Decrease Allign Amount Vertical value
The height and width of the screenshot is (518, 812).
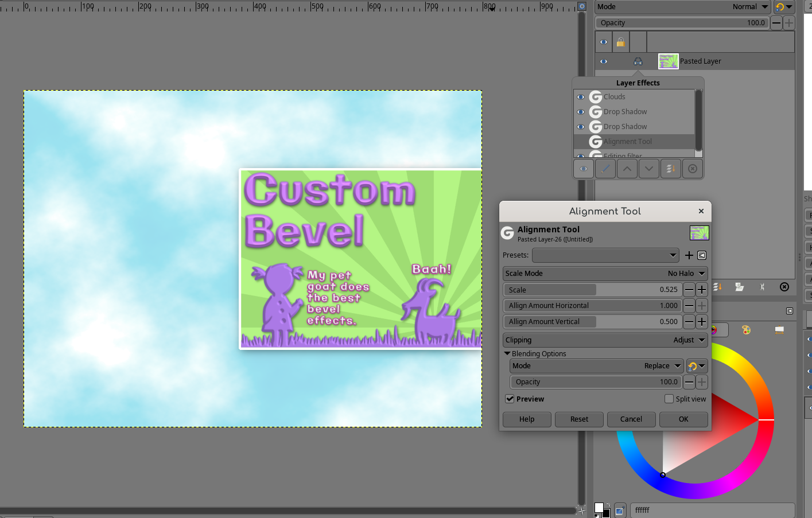coord(689,322)
